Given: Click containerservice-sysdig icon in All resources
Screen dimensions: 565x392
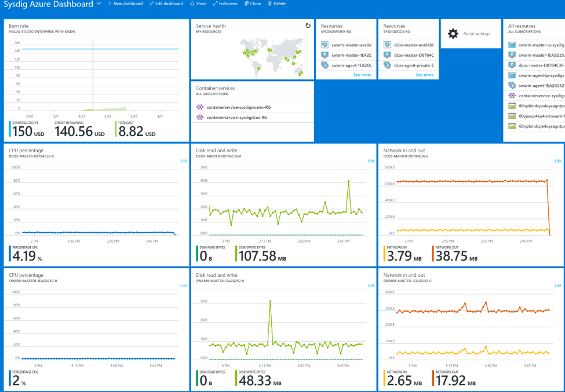Looking at the screenshot, I should [512, 96].
